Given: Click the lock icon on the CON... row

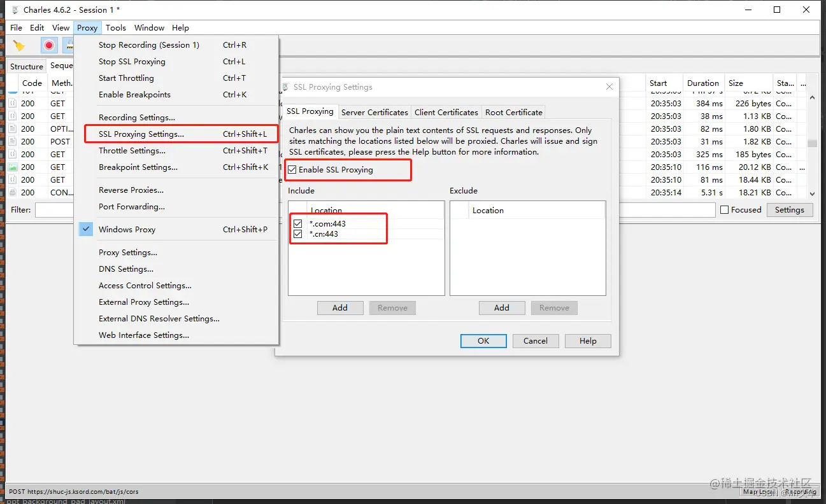Looking at the screenshot, I should [x=13, y=192].
